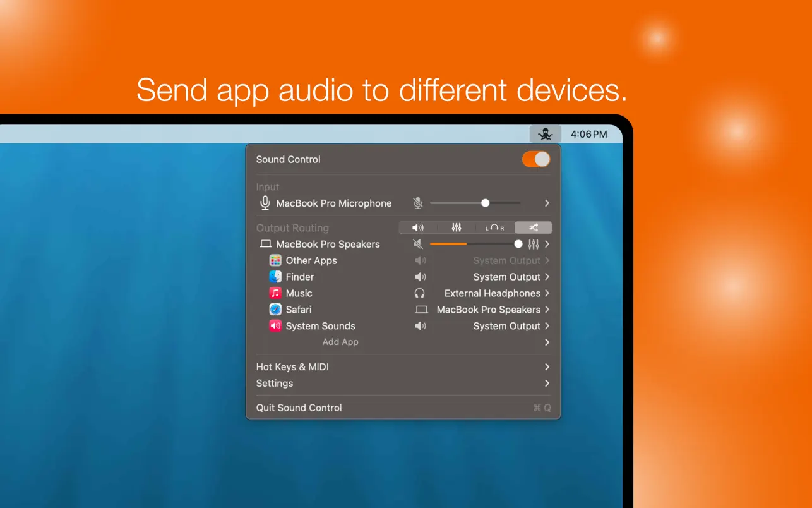The width and height of the screenshot is (812, 508).
Task: Open Safari's MacBook Pro Speakers chevron
Action: point(547,310)
